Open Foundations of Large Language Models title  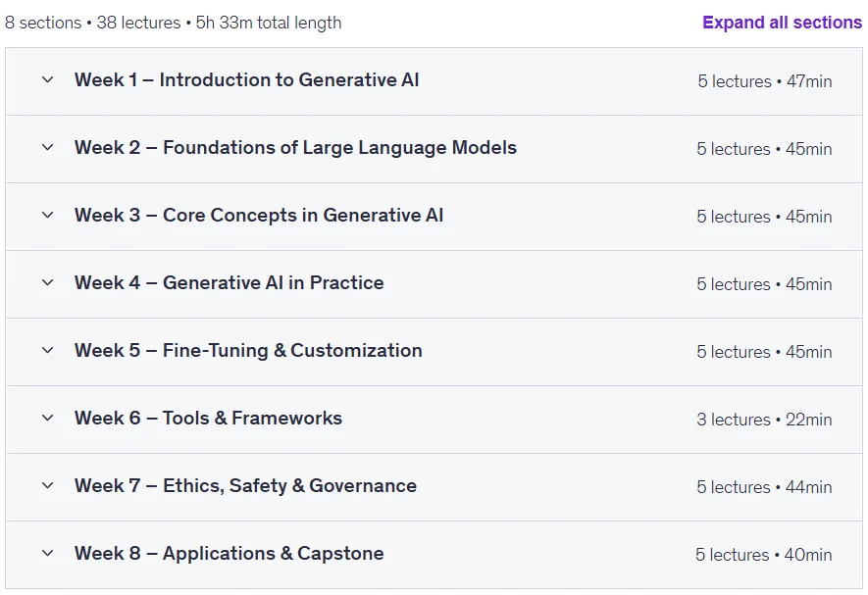coord(339,148)
